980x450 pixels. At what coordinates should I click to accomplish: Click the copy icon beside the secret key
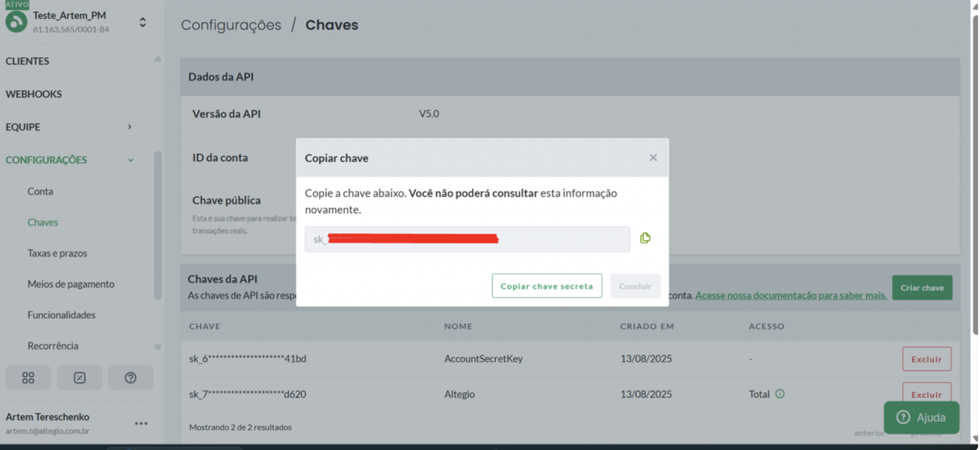(645, 238)
